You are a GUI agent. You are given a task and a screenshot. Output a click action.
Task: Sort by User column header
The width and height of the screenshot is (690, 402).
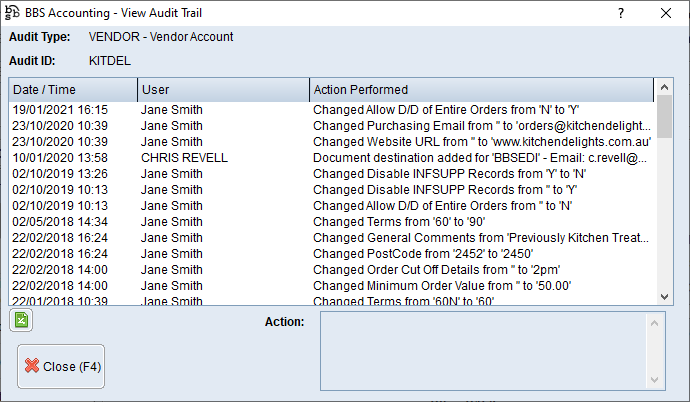[221, 90]
